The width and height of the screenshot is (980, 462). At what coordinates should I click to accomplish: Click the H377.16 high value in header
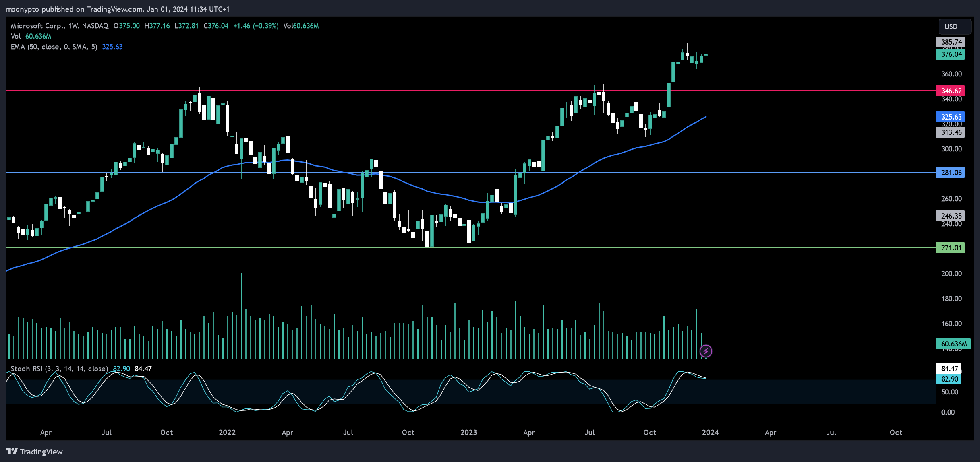coord(157,26)
